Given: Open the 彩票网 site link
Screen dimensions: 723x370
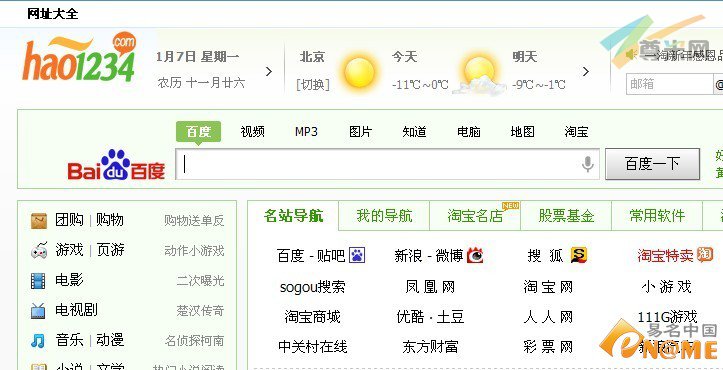Looking at the screenshot, I should (x=548, y=347).
